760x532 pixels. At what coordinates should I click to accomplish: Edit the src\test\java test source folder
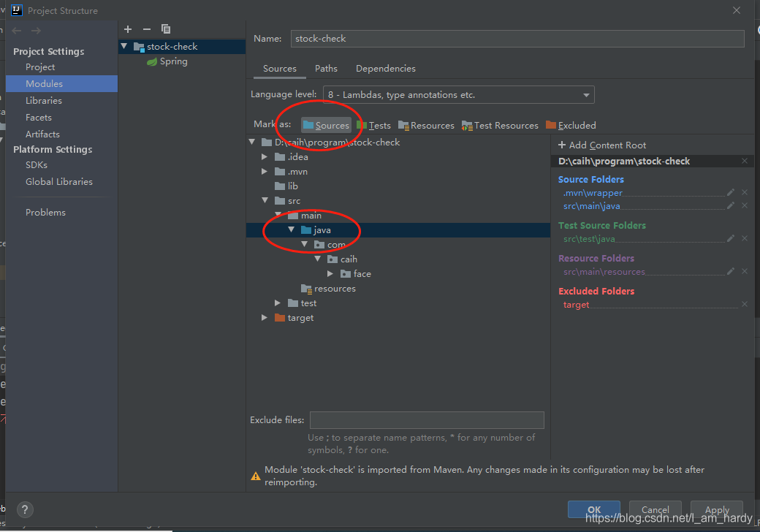730,237
